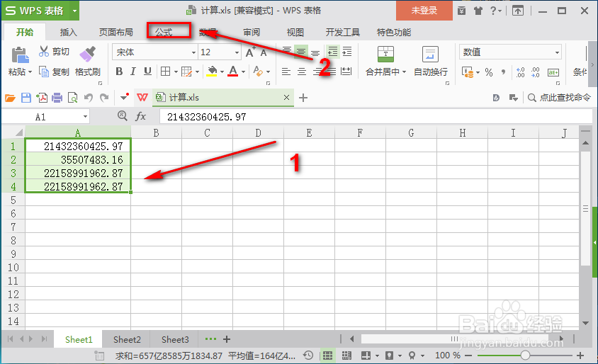Click the distributed alignment icon
The image size is (598, 364).
[x=346, y=72]
